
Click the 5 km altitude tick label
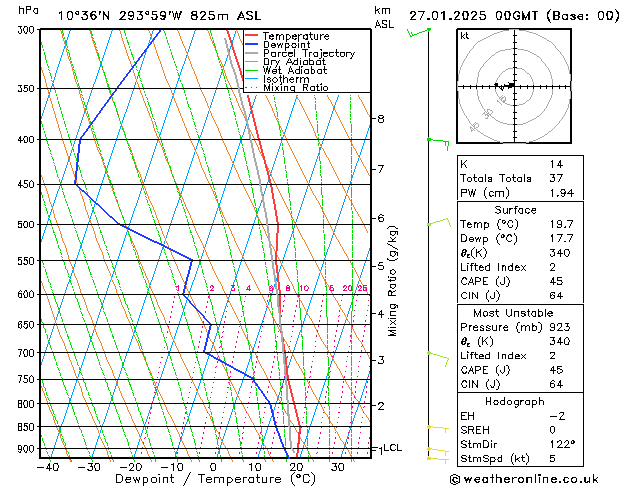click(x=381, y=266)
